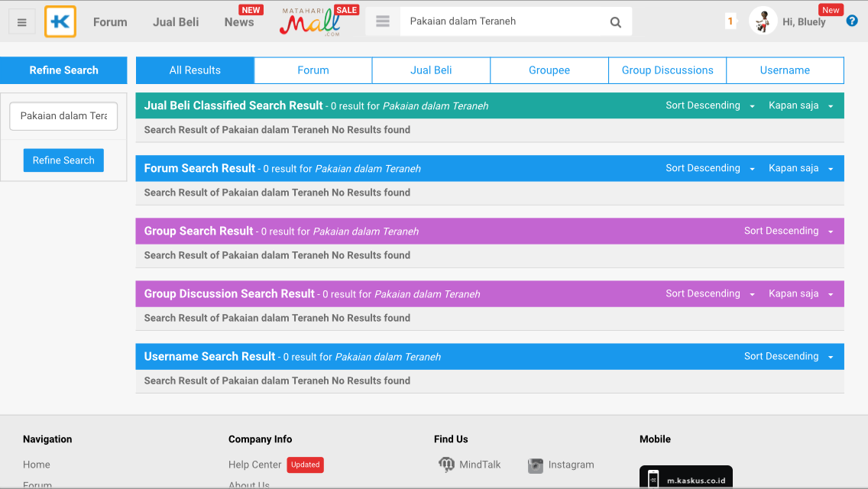Open the News section in the header

pos(239,22)
